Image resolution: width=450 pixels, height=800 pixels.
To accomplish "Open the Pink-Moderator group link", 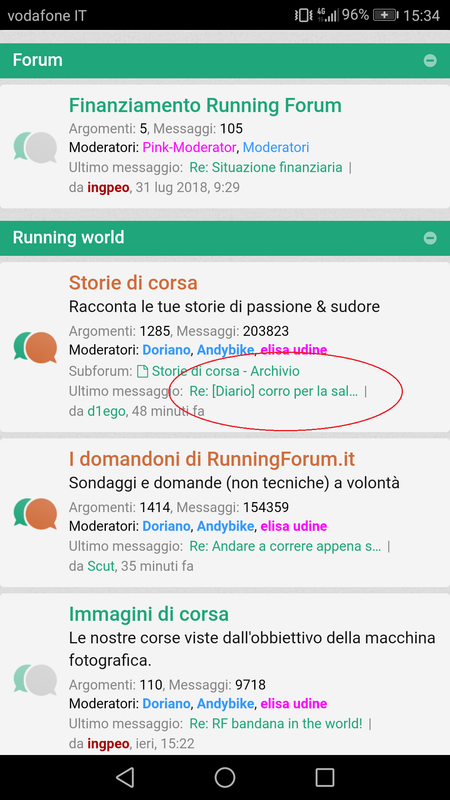I will click(x=189, y=147).
